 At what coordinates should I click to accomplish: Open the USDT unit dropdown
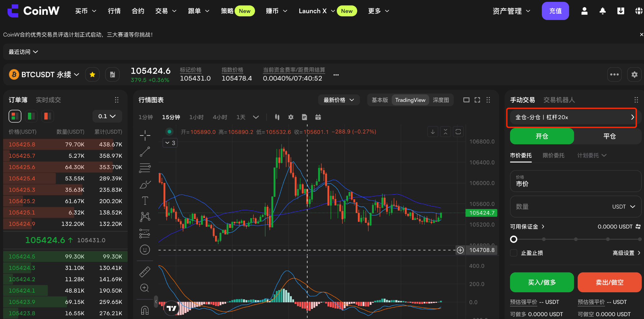click(x=624, y=206)
